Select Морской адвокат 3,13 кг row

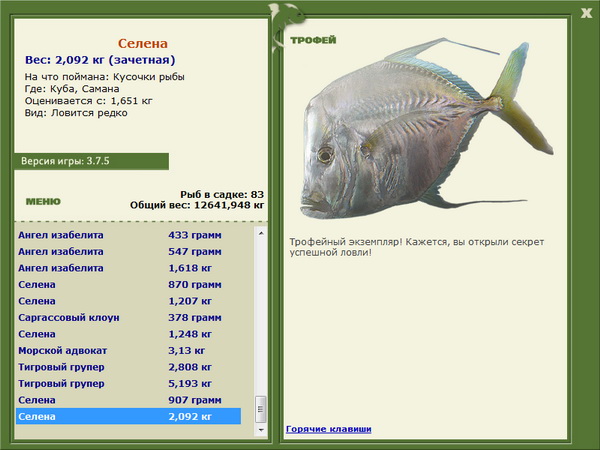pos(128,350)
